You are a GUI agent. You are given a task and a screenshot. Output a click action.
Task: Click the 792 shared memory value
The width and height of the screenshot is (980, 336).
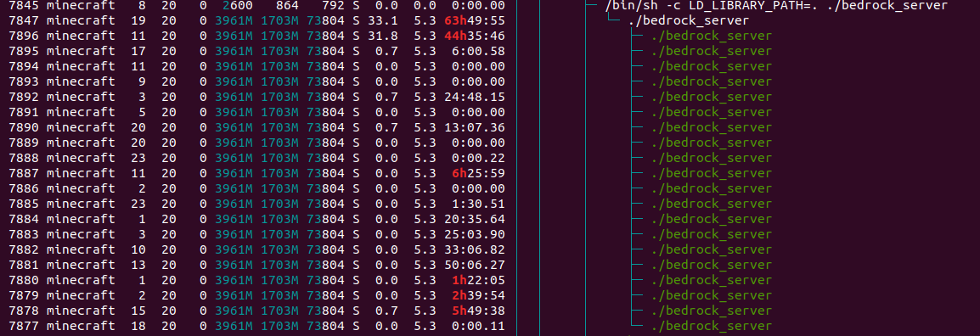(334, 6)
